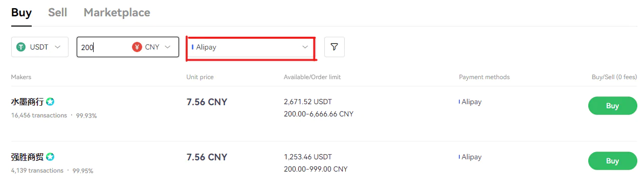
Task: Click the red CNY yuan currency icon
Action: [x=137, y=47]
